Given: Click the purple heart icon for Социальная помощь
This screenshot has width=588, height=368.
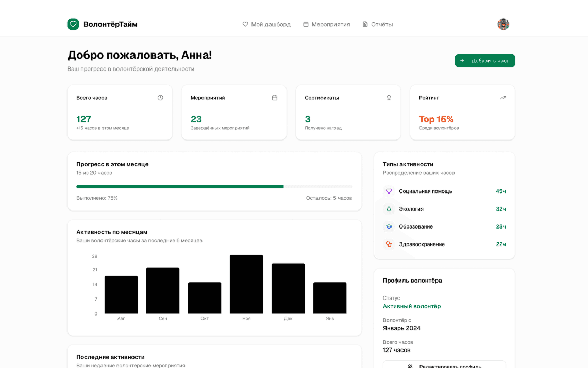Looking at the screenshot, I should point(388,191).
